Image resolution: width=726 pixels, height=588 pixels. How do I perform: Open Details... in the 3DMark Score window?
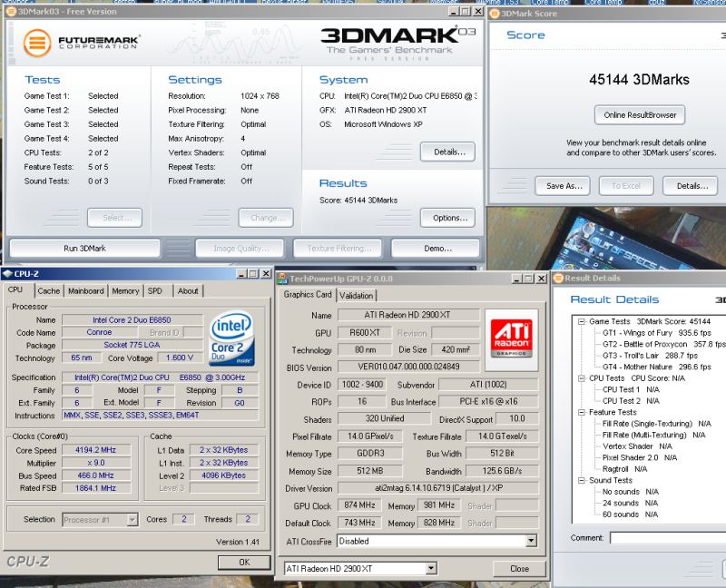click(x=691, y=186)
